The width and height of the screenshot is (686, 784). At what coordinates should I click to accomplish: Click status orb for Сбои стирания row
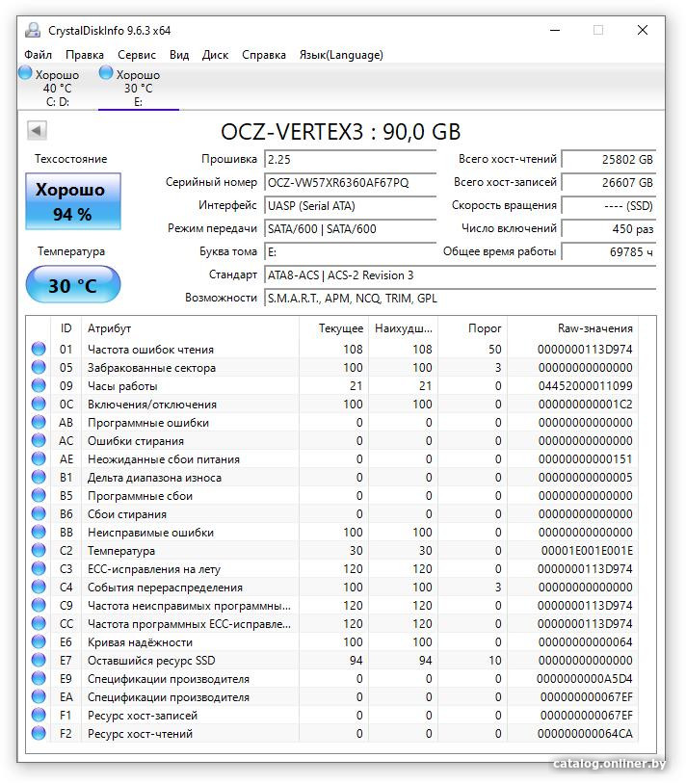coord(39,513)
